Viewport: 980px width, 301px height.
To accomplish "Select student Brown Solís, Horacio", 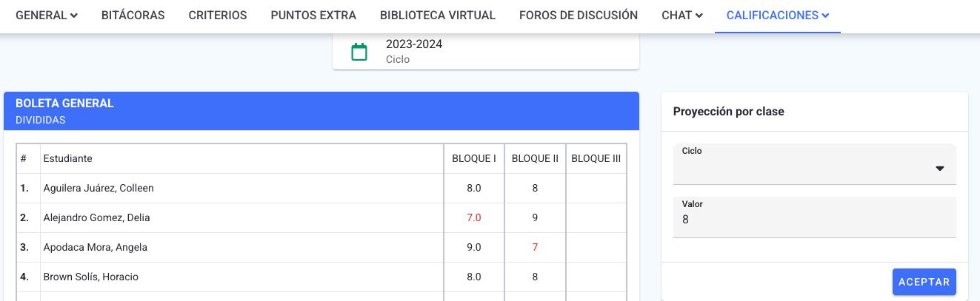I will pyautogui.click(x=91, y=277).
